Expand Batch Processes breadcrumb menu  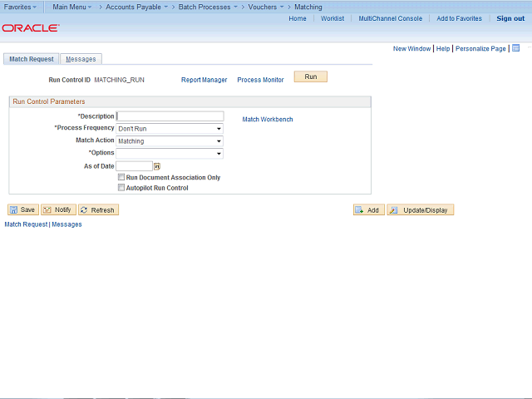(x=208, y=7)
